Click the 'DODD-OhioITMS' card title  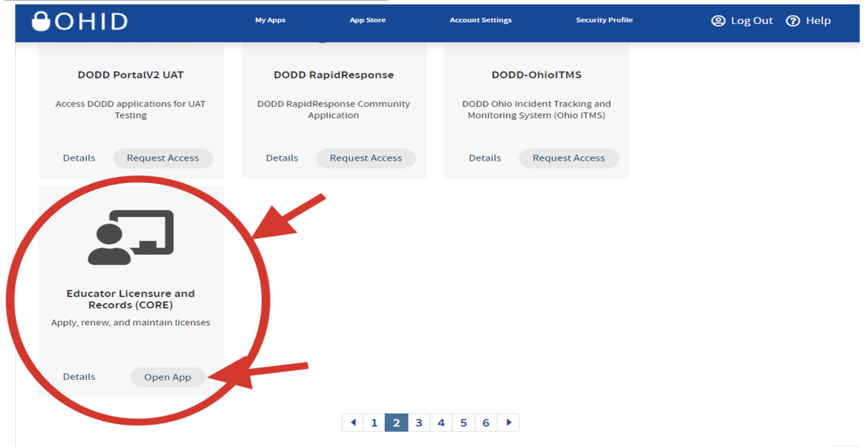(537, 74)
